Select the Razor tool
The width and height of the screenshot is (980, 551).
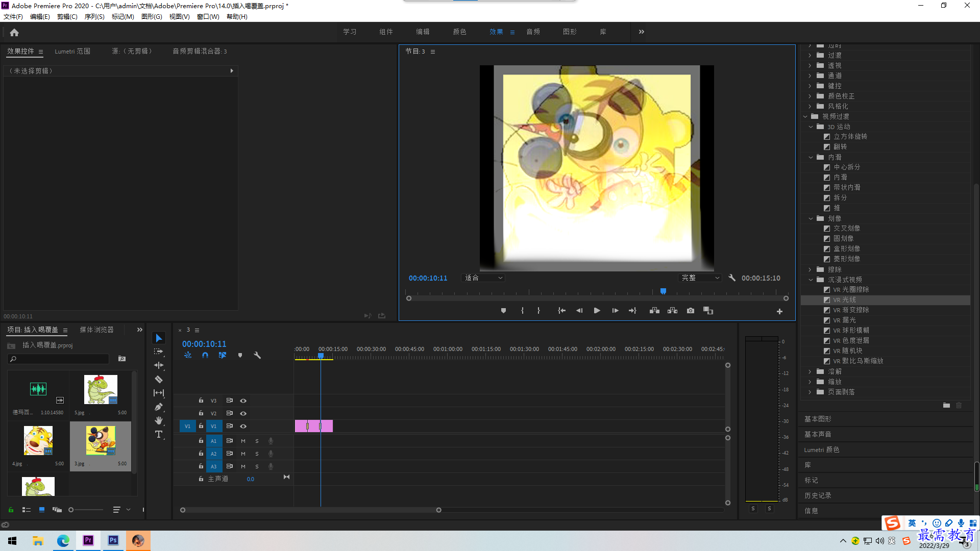pos(159,379)
